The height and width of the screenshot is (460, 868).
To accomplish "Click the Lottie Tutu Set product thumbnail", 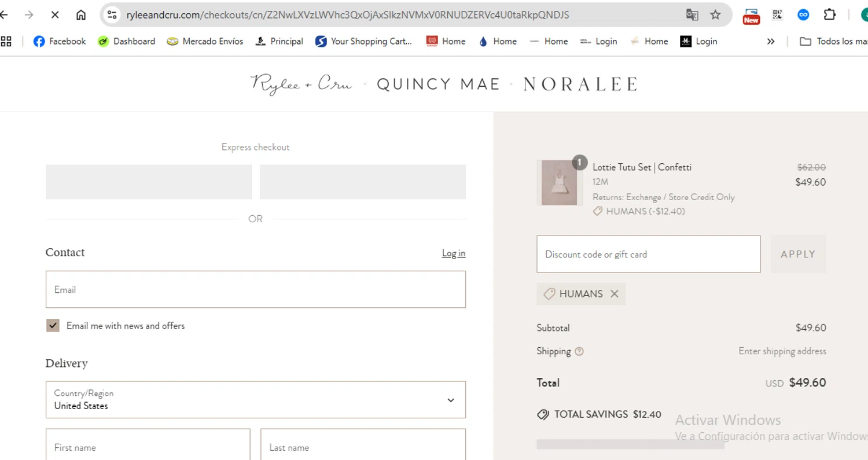I will [558, 182].
